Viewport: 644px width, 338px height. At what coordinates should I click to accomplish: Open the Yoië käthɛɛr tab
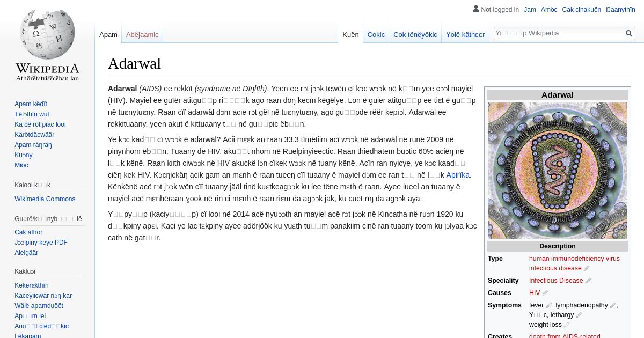[x=465, y=34]
